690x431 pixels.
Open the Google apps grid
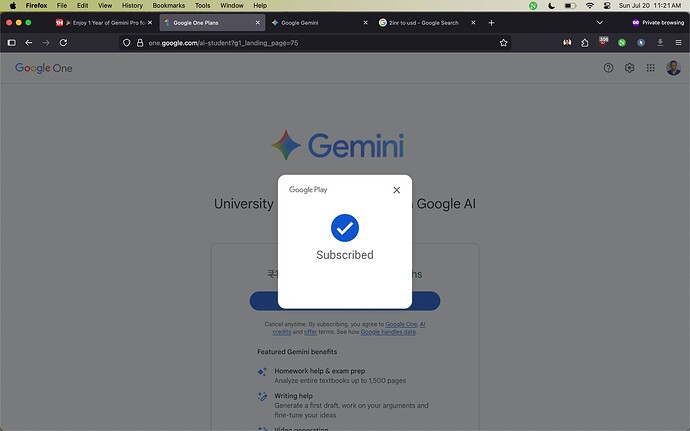[650, 68]
